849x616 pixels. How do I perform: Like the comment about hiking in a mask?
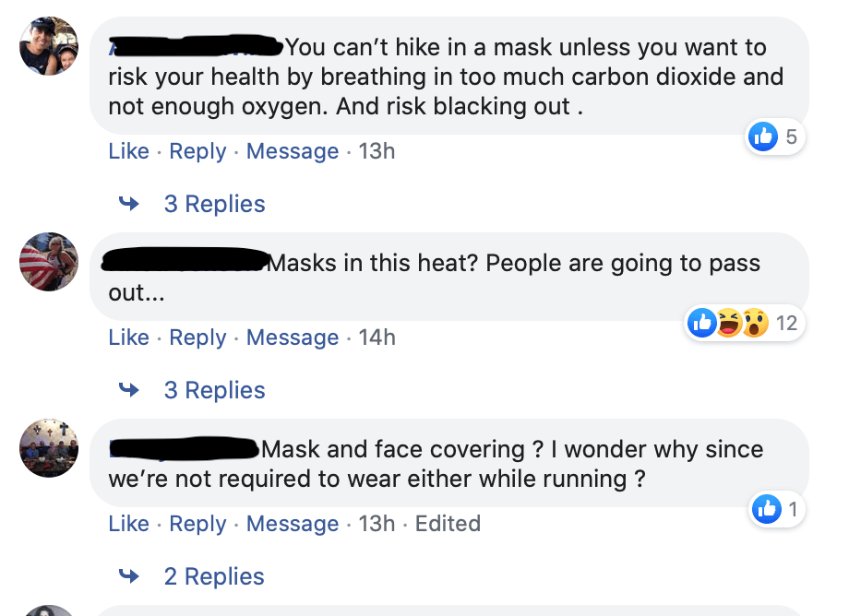coord(128,151)
